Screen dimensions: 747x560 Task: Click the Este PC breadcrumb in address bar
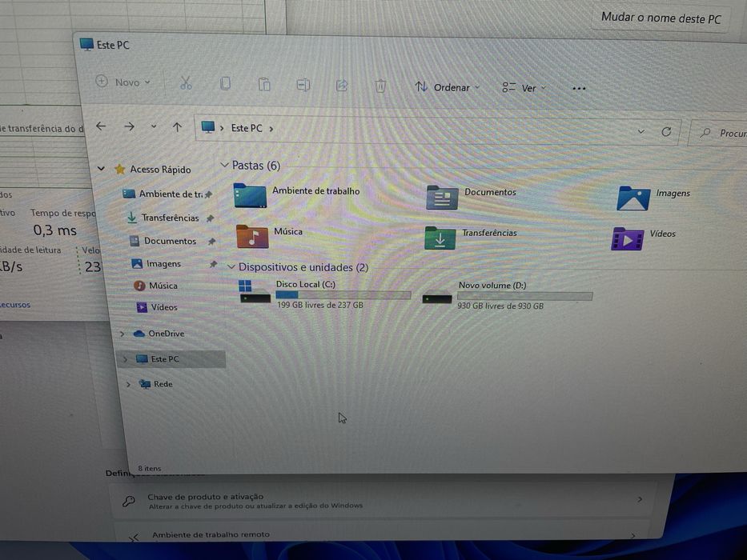(x=247, y=128)
